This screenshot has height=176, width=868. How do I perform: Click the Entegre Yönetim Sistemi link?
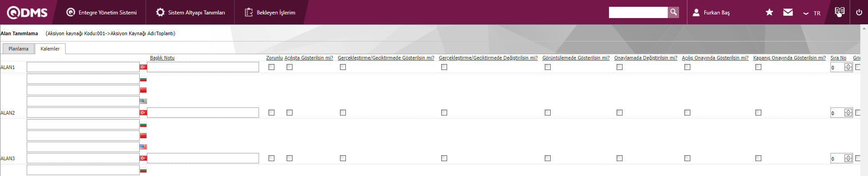[102, 13]
